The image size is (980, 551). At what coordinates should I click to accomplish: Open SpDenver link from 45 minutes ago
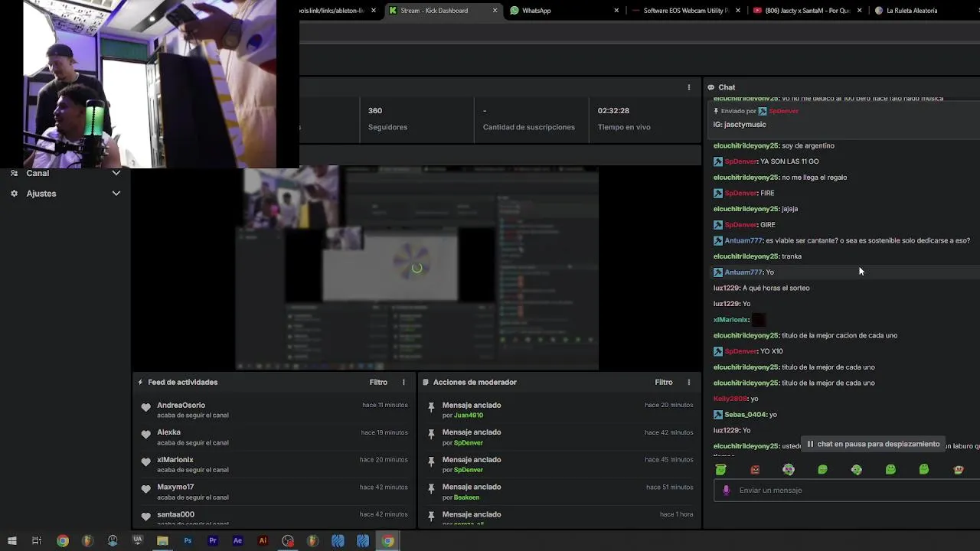pyautogui.click(x=469, y=470)
